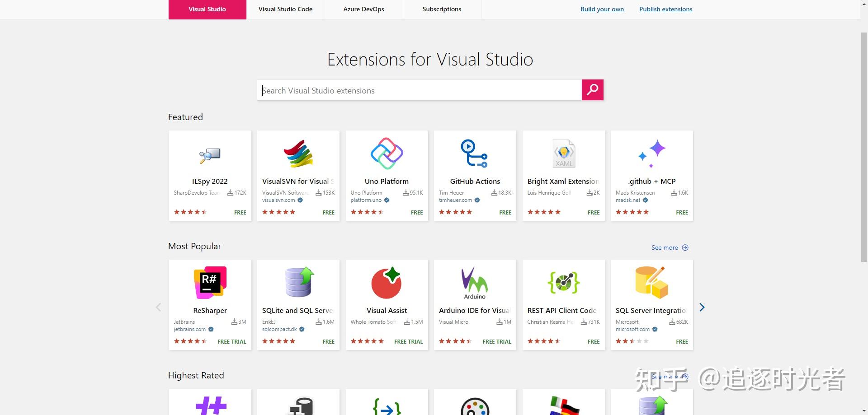
Task: Open the SQL Server Integration Services icon
Action: (651, 283)
